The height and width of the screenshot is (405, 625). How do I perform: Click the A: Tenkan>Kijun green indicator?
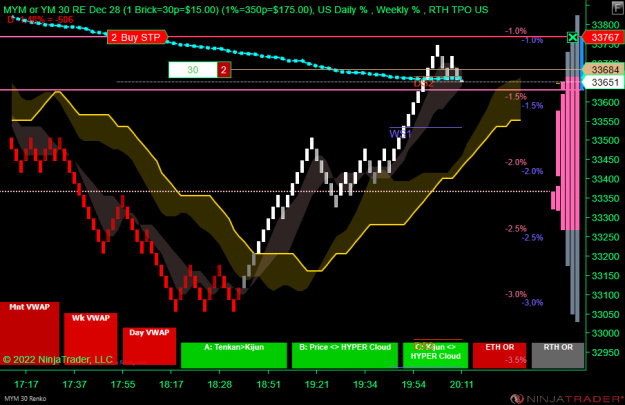234,355
